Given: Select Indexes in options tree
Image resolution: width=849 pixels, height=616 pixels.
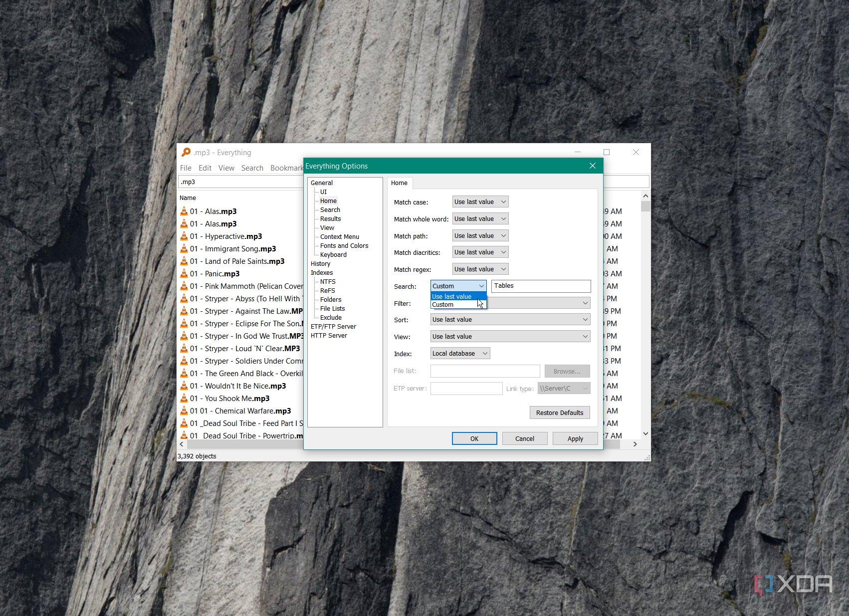Looking at the screenshot, I should 322,273.
